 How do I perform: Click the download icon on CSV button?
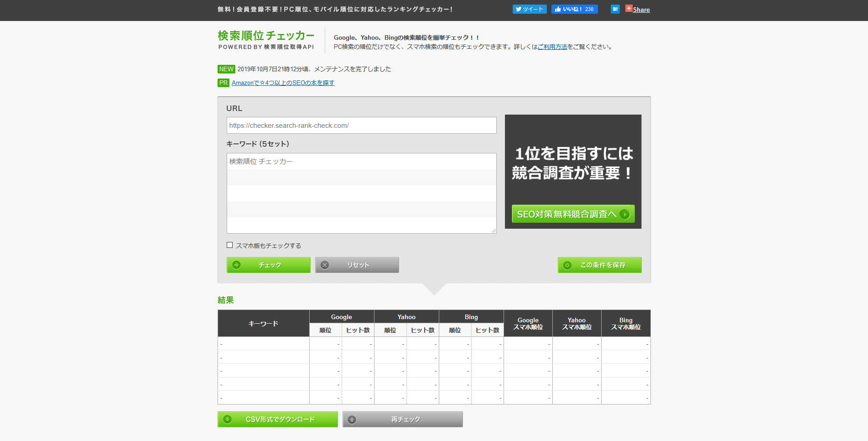coord(227,419)
